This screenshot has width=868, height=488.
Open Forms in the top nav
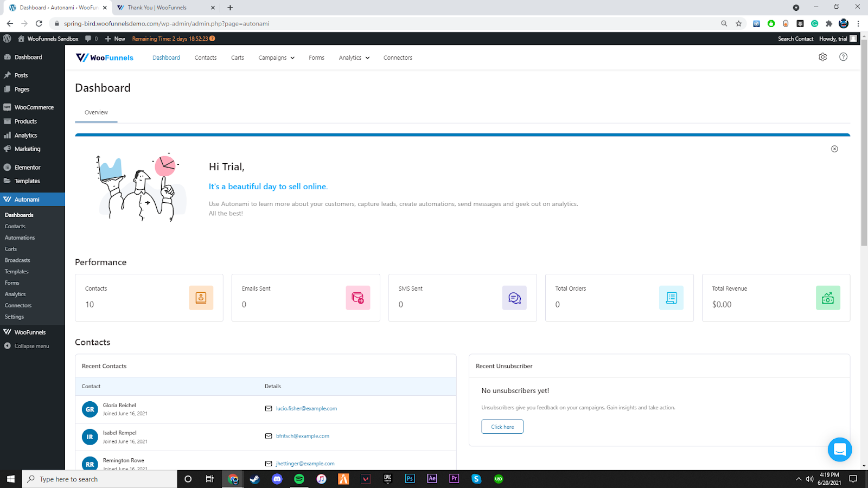tap(316, 57)
